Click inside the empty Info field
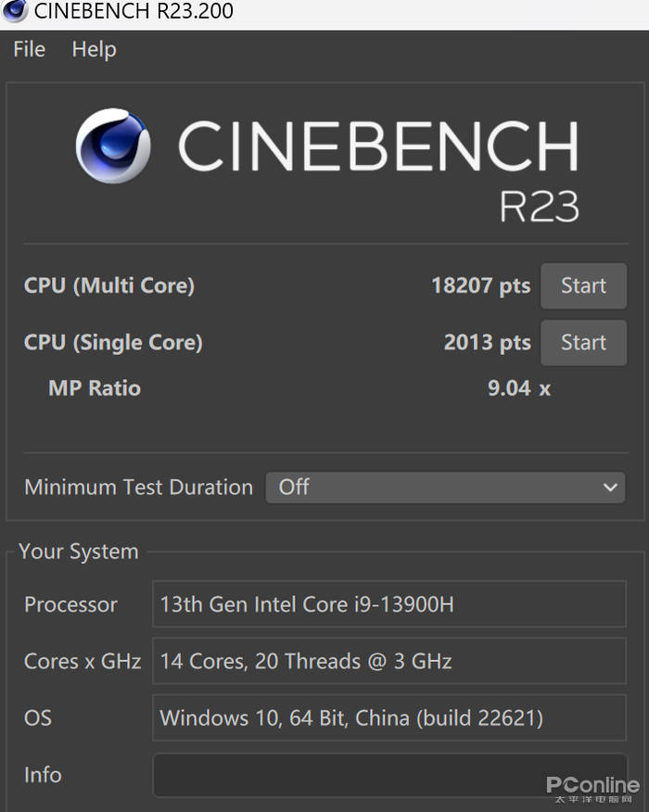This screenshot has width=649, height=812. pos(388,775)
